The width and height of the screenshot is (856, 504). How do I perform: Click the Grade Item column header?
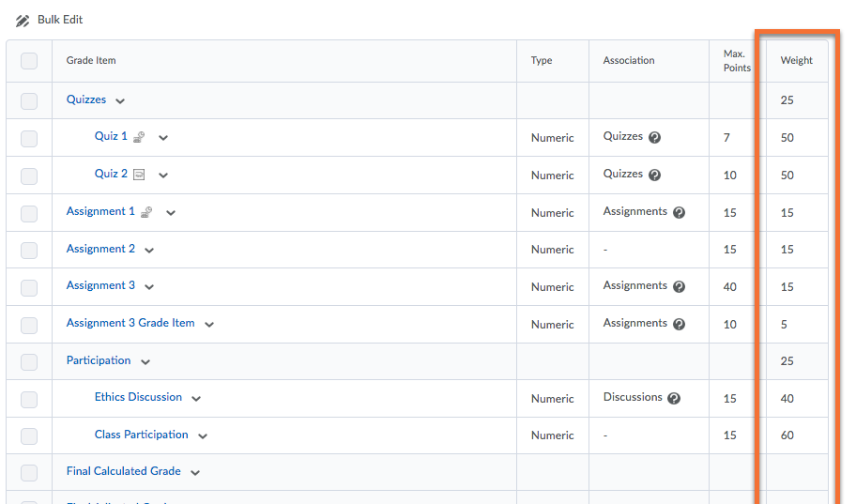pos(91,61)
